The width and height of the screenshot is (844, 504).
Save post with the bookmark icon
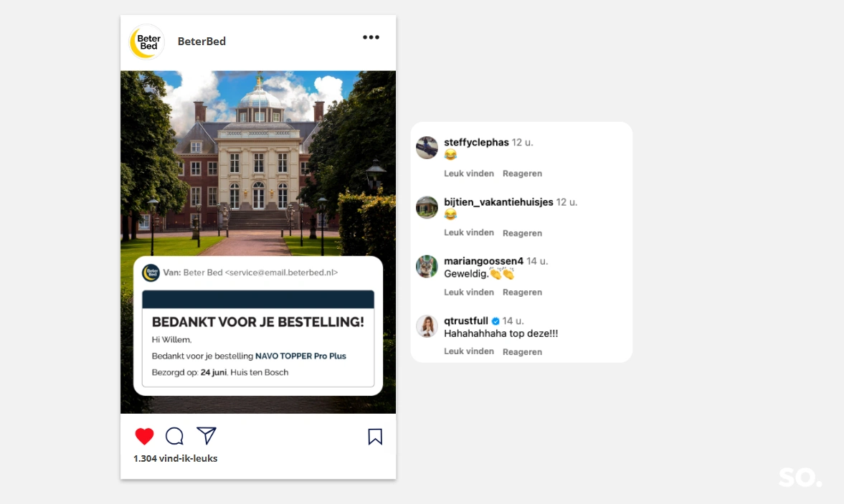375,437
